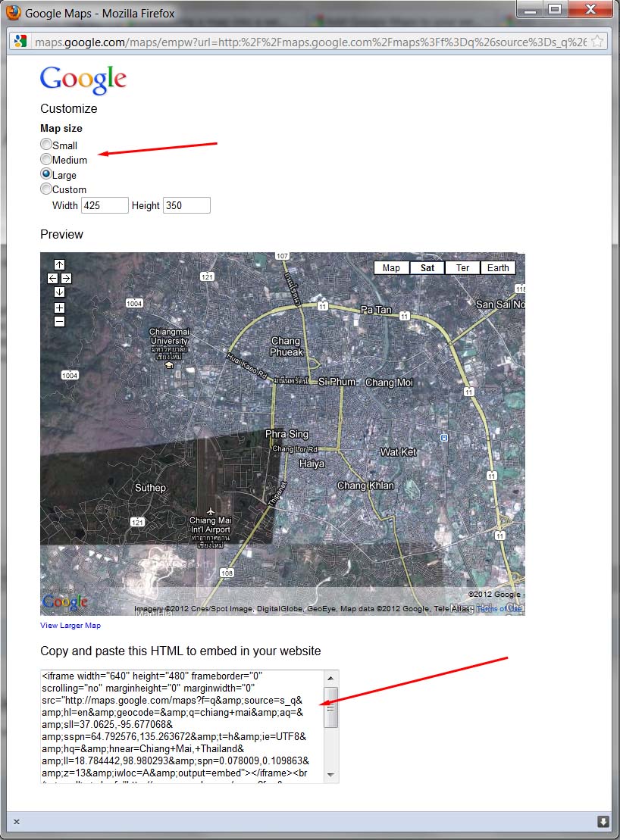The image size is (620, 840).
Task: Pan the preview map down
Action: (59, 292)
